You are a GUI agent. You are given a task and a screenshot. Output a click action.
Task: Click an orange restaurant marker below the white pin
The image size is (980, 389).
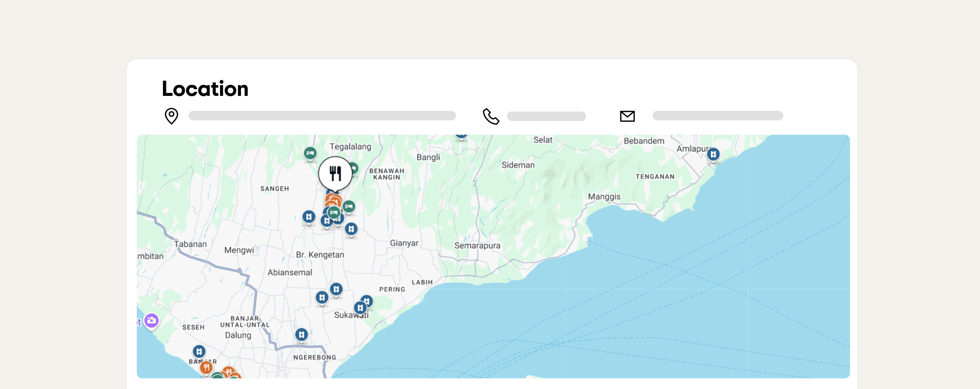[x=333, y=198]
